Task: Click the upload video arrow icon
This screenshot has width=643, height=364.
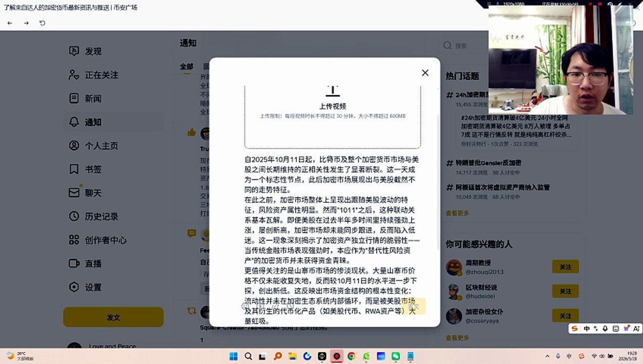Action: click(x=332, y=90)
